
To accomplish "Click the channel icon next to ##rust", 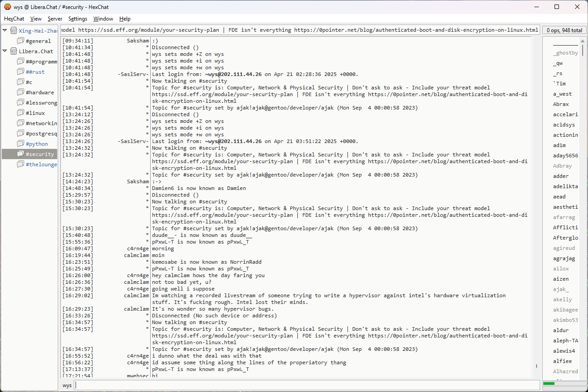I will [x=21, y=72].
